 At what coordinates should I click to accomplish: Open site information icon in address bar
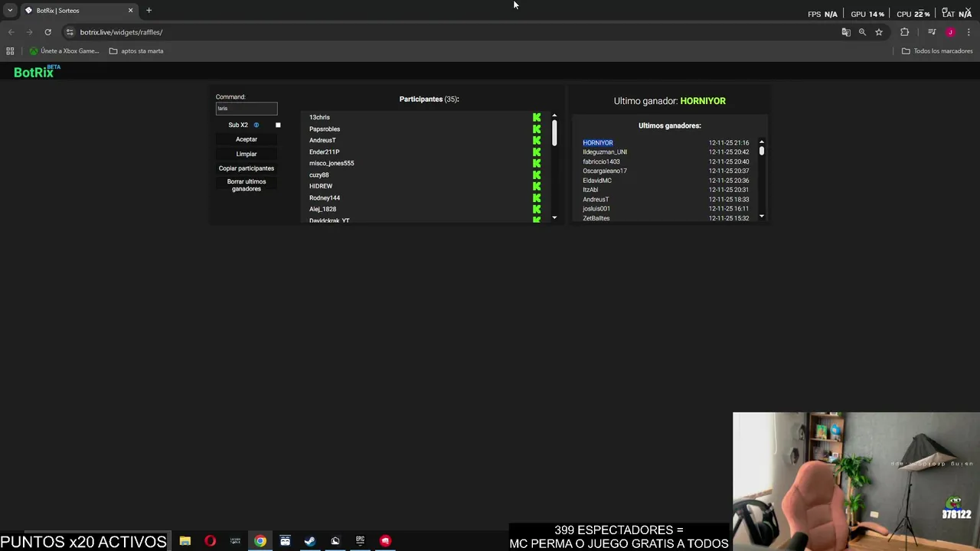[70, 32]
